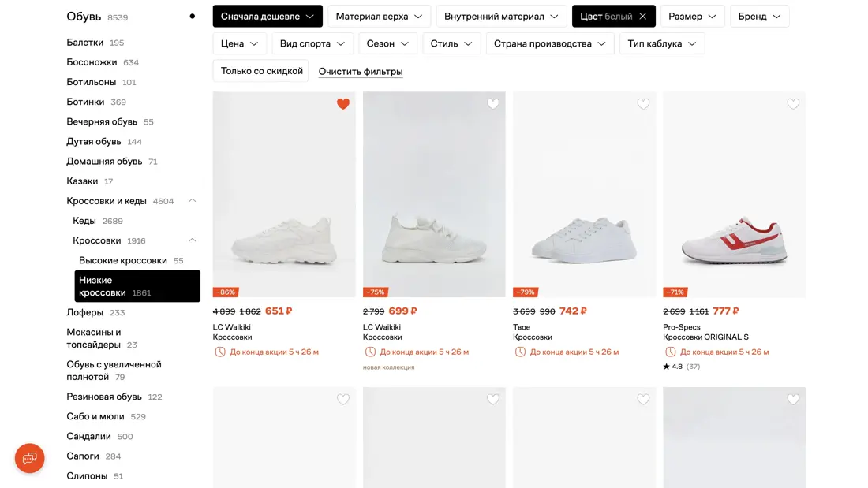Screen dimensions: 868x488
Task: Favorite the Твое sneakers with heart icon
Action: 643,104
